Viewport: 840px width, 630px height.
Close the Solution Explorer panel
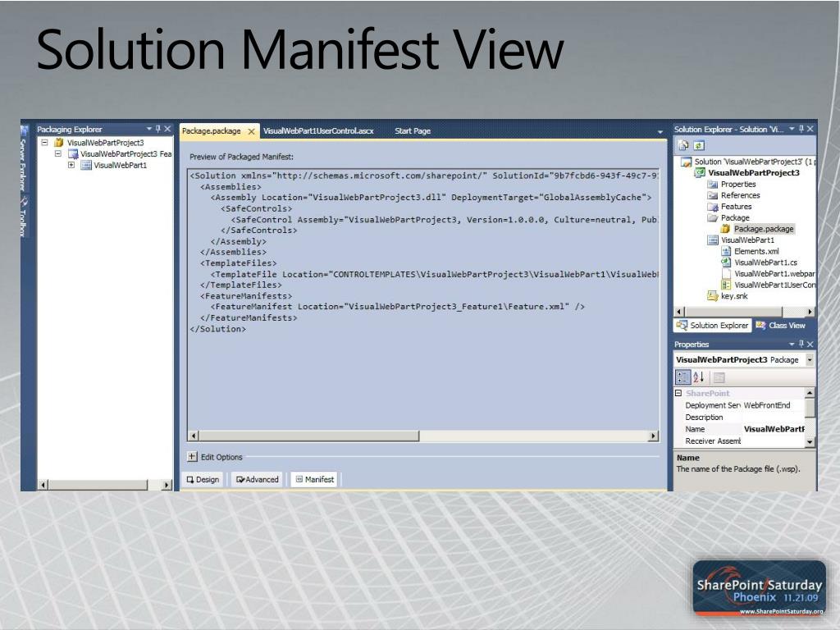point(810,129)
